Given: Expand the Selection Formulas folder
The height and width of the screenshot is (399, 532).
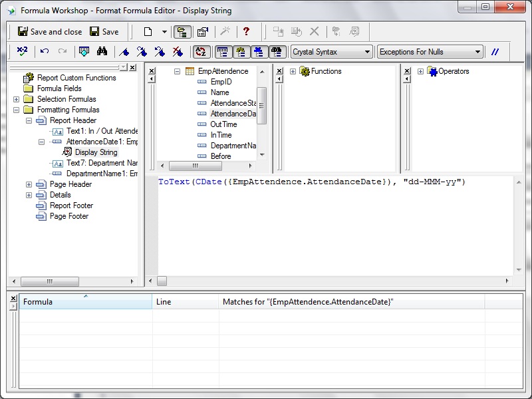Looking at the screenshot, I should (16, 99).
